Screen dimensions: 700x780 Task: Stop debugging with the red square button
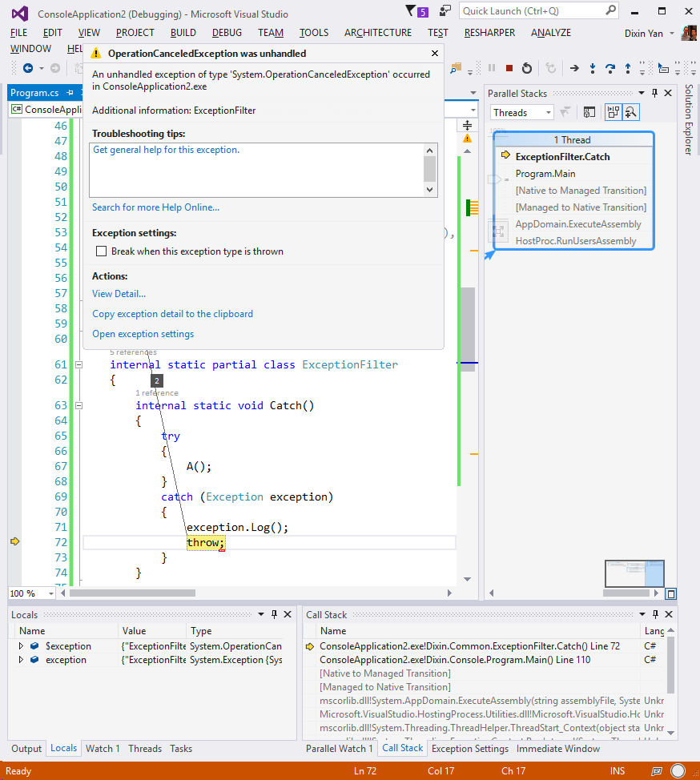click(509, 68)
